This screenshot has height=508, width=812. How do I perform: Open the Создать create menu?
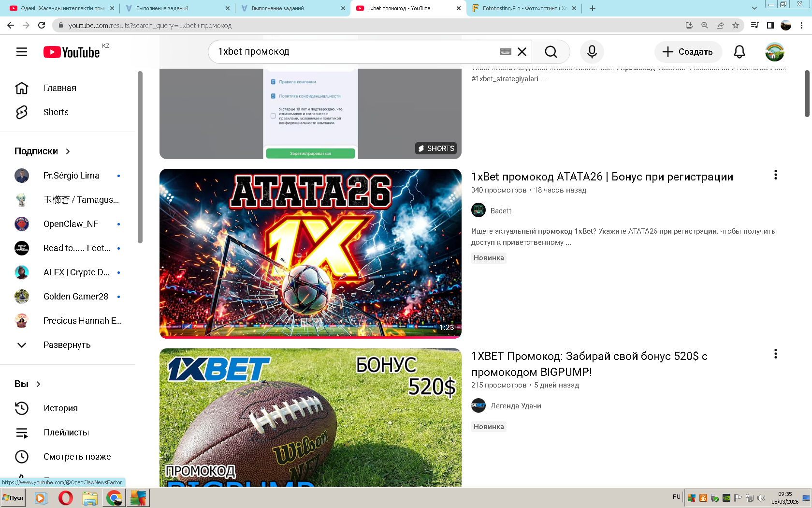pyautogui.click(x=688, y=52)
